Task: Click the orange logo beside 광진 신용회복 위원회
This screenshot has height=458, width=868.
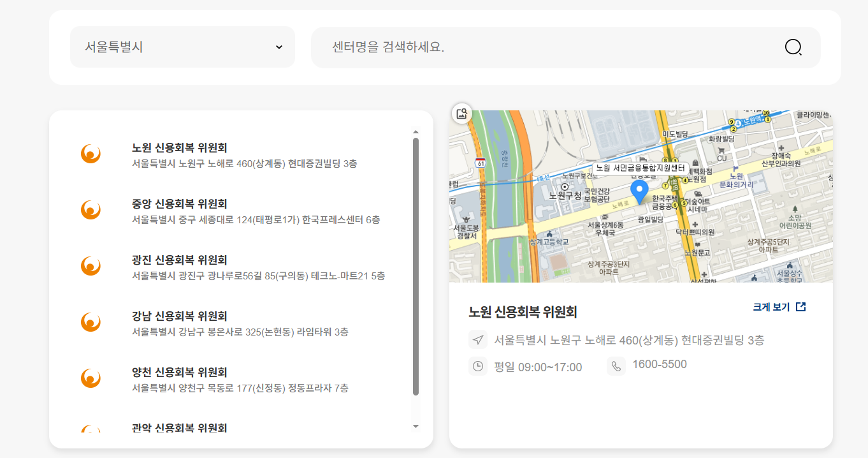Action: pyautogui.click(x=91, y=266)
